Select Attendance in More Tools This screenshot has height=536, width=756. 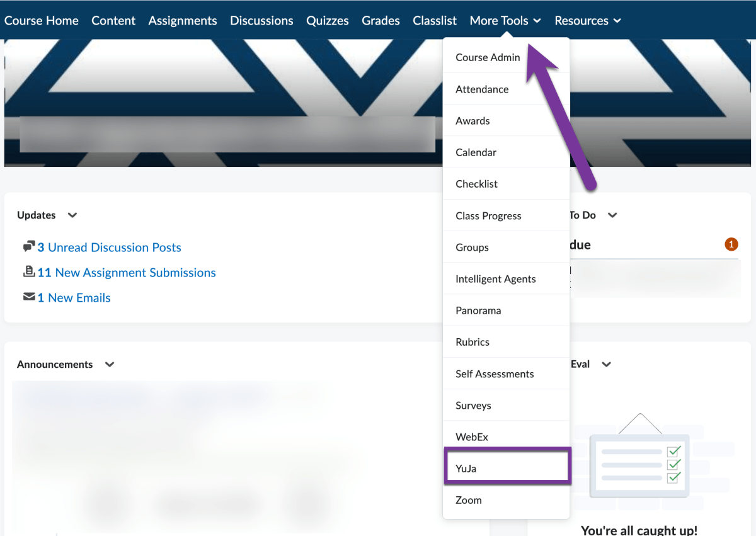[482, 89]
